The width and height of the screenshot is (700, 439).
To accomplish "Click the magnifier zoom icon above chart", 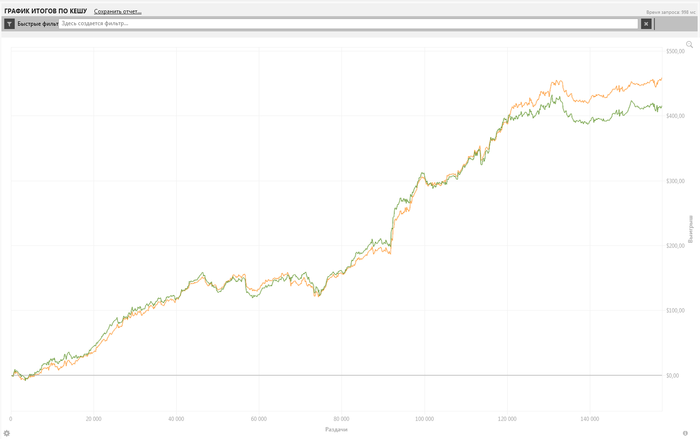I will (689, 44).
